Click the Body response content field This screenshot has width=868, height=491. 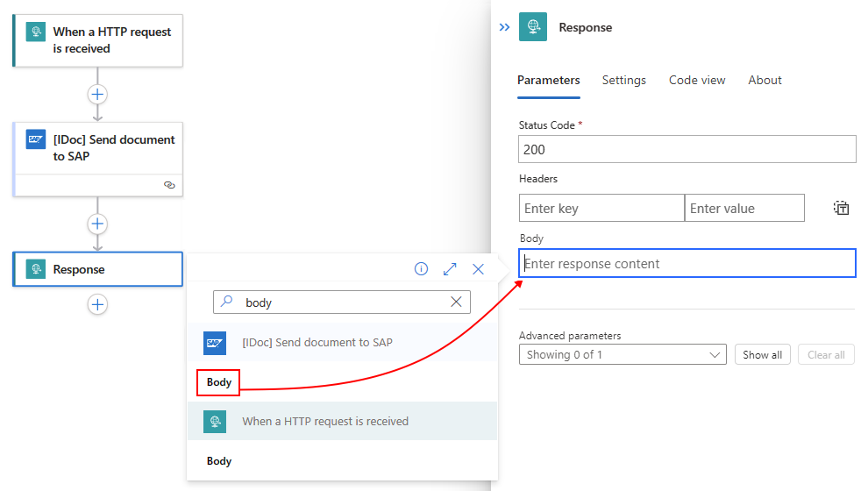(x=687, y=264)
